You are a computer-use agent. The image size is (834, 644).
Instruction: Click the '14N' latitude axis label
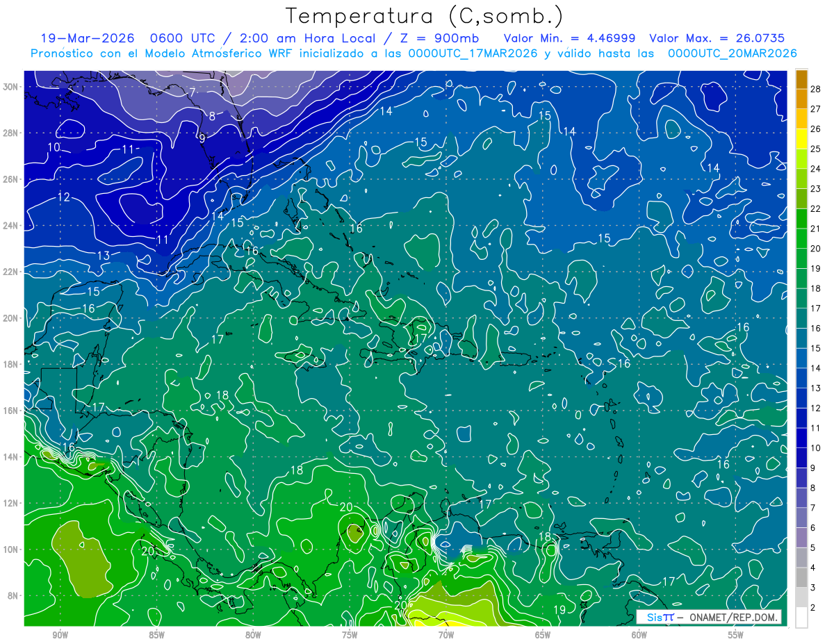pos(12,457)
